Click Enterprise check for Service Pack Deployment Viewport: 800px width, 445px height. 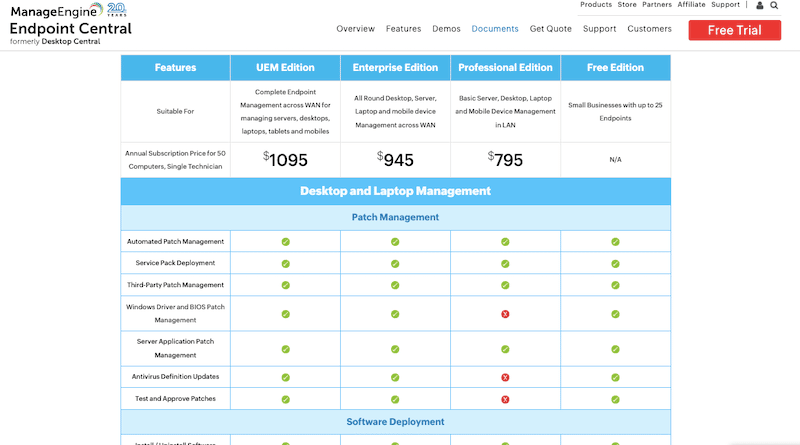(x=395, y=264)
